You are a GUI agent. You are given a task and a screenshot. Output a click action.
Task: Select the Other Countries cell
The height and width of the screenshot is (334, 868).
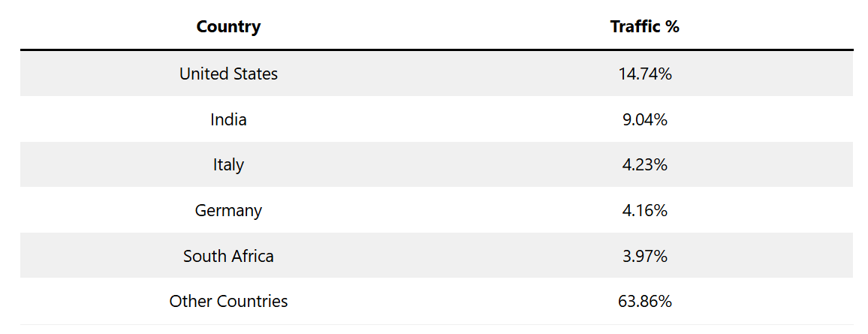[x=228, y=302]
